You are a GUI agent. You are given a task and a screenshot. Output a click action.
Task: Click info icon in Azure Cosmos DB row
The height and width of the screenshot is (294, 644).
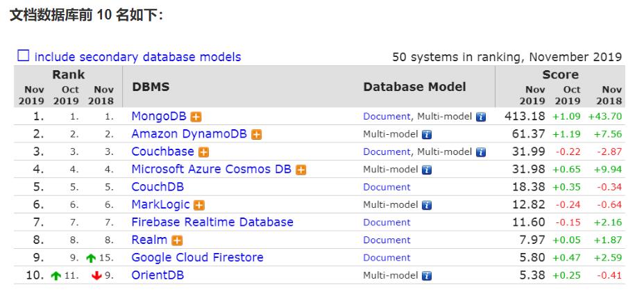click(x=427, y=170)
